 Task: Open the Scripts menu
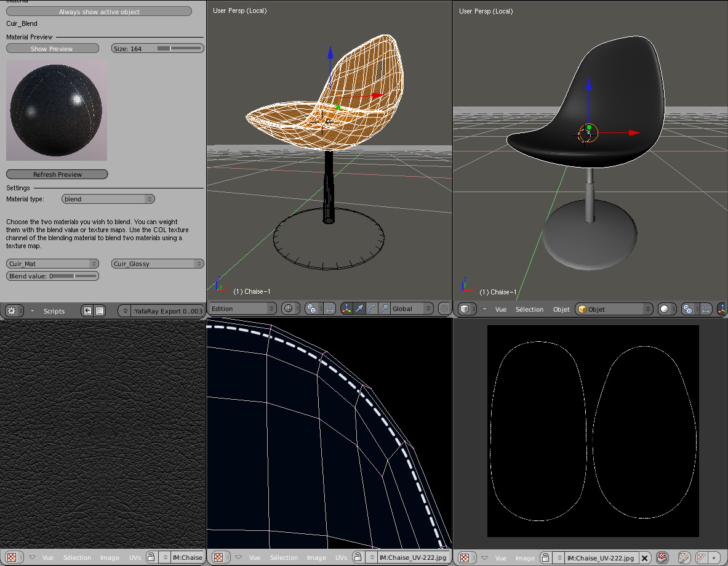click(54, 311)
